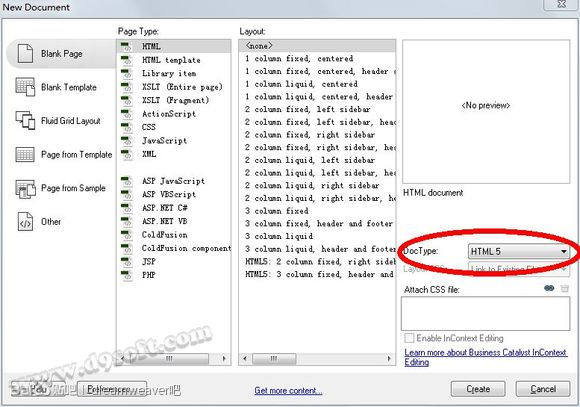Select layout 'HTML5: 2 column fixed, right sidebar'
This screenshot has height=407, width=580.
(317, 262)
